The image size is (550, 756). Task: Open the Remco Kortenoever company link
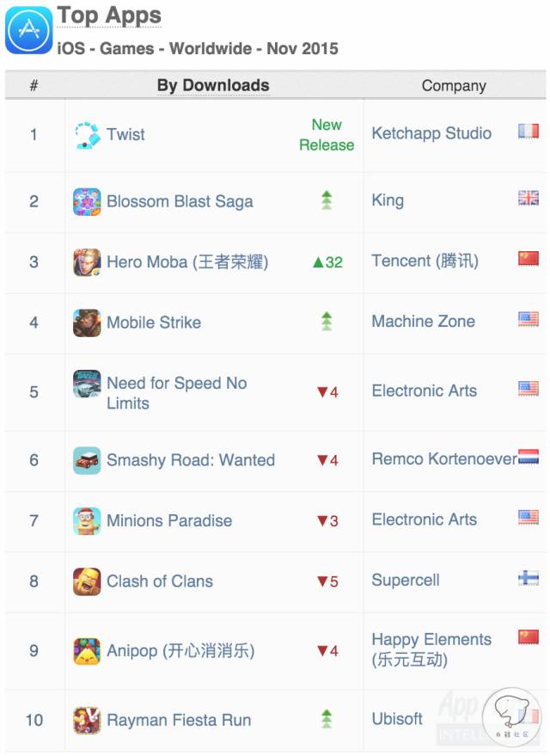click(444, 459)
